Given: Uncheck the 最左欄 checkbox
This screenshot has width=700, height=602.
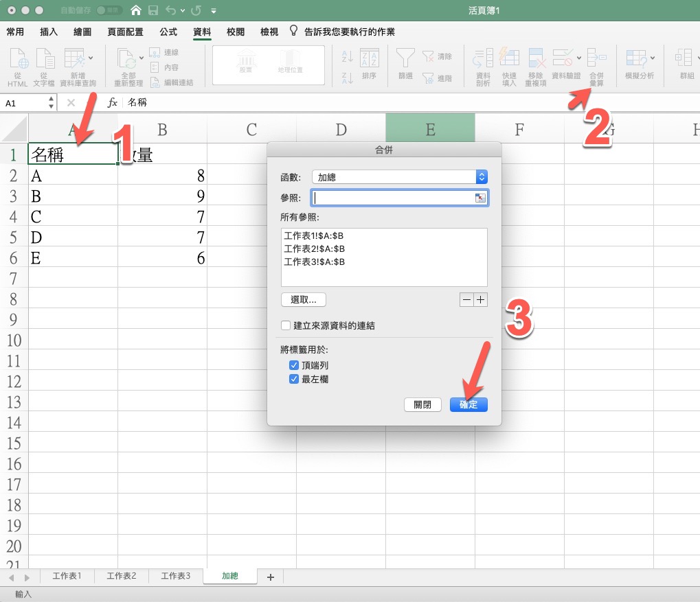Looking at the screenshot, I should (x=294, y=379).
